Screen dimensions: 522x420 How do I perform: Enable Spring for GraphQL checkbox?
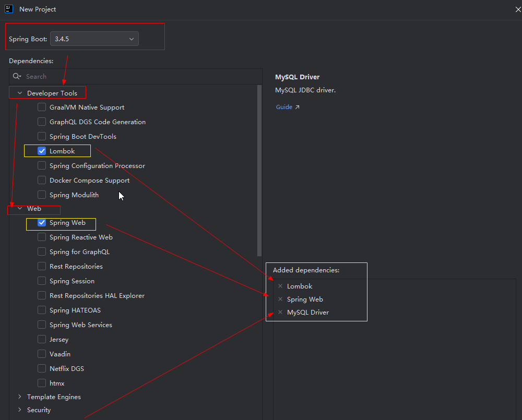(42, 252)
